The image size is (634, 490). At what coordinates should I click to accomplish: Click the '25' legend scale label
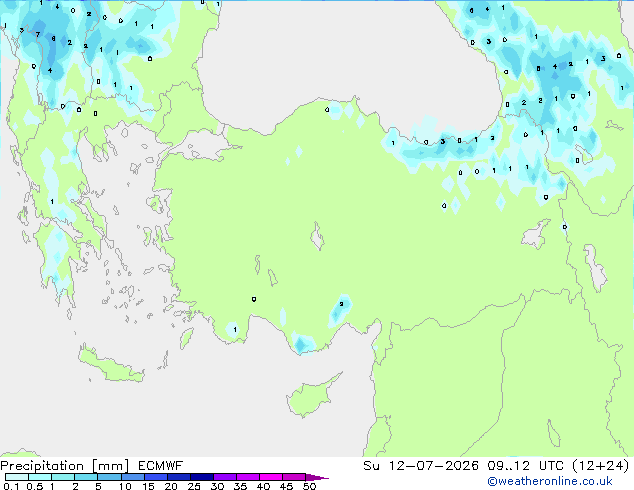[x=194, y=486]
